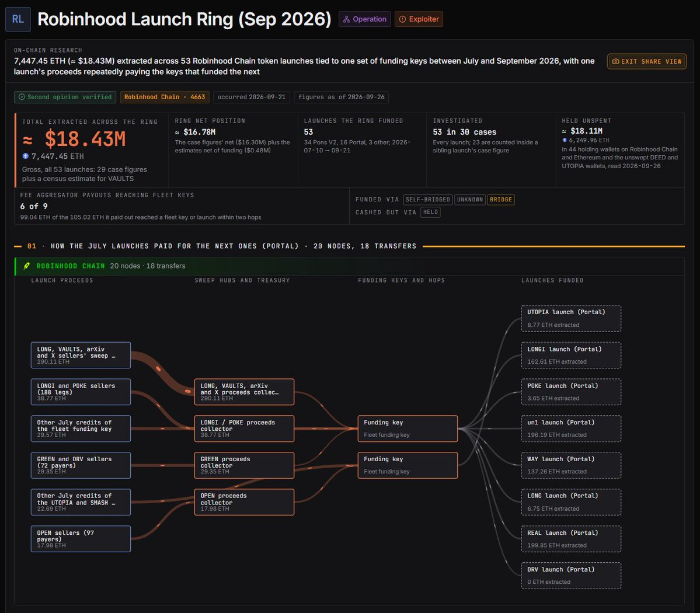Click the figures as of 2026-09-26 chip

[341, 97]
